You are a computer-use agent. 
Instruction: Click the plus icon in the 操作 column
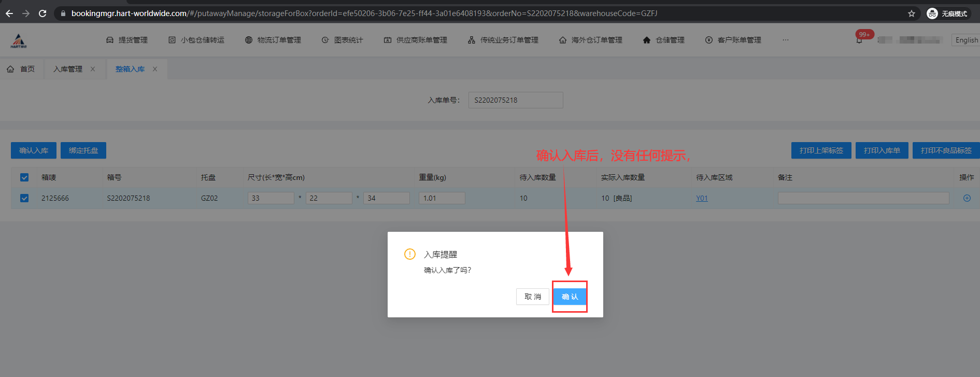tap(967, 198)
